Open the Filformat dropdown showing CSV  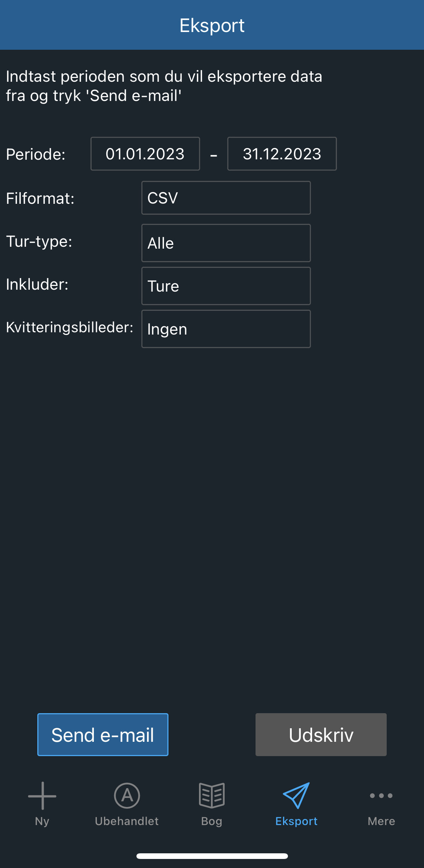(x=226, y=198)
